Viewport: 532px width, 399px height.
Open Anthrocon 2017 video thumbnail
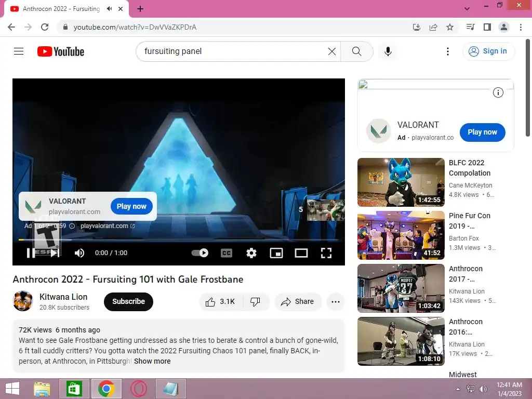[x=401, y=288]
